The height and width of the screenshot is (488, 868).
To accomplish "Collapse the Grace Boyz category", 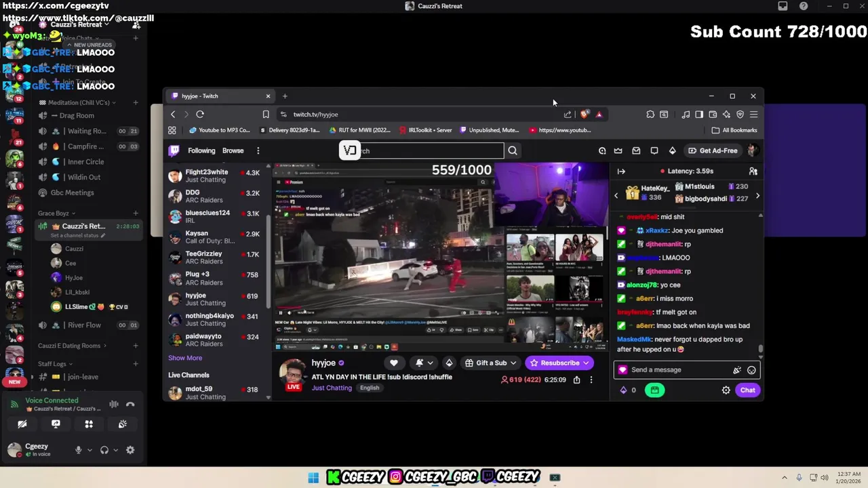I will click(x=57, y=213).
